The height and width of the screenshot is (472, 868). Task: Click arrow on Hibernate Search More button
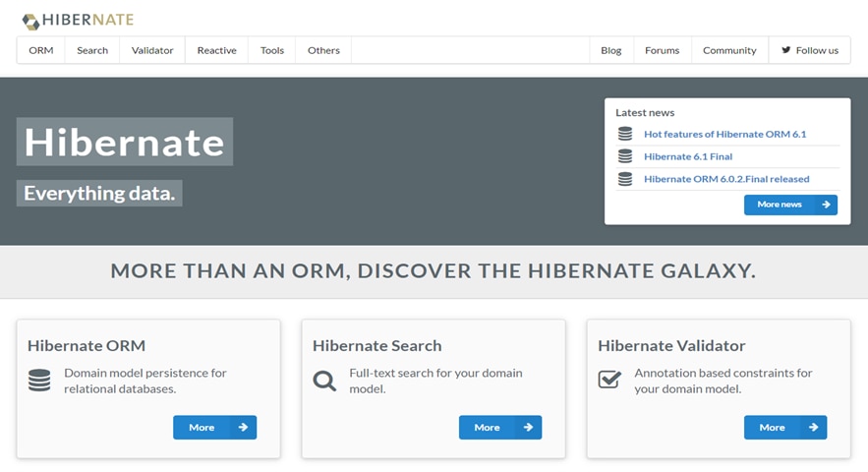(x=528, y=427)
